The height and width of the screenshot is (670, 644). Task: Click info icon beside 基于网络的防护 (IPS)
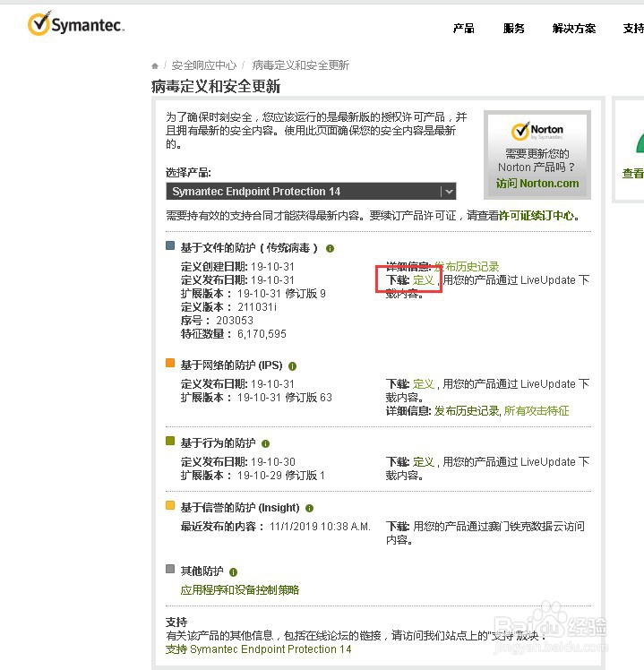coord(292,366)
